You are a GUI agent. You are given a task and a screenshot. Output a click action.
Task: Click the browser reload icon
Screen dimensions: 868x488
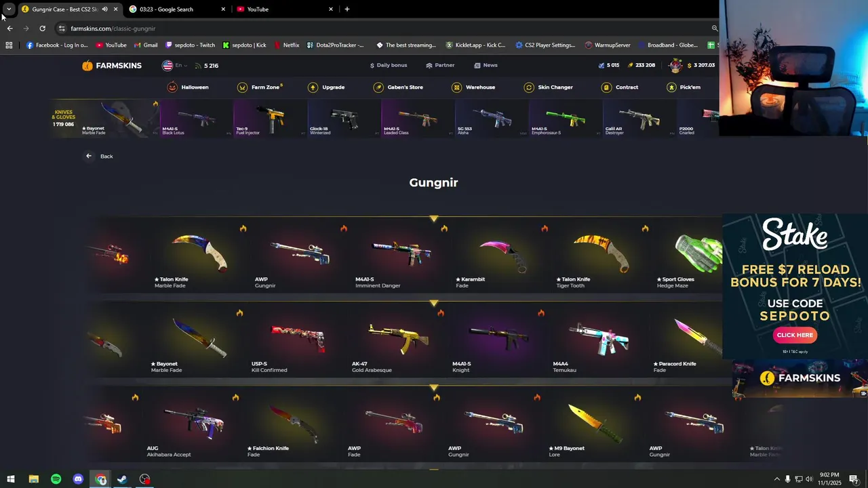[x=42, y=28]
